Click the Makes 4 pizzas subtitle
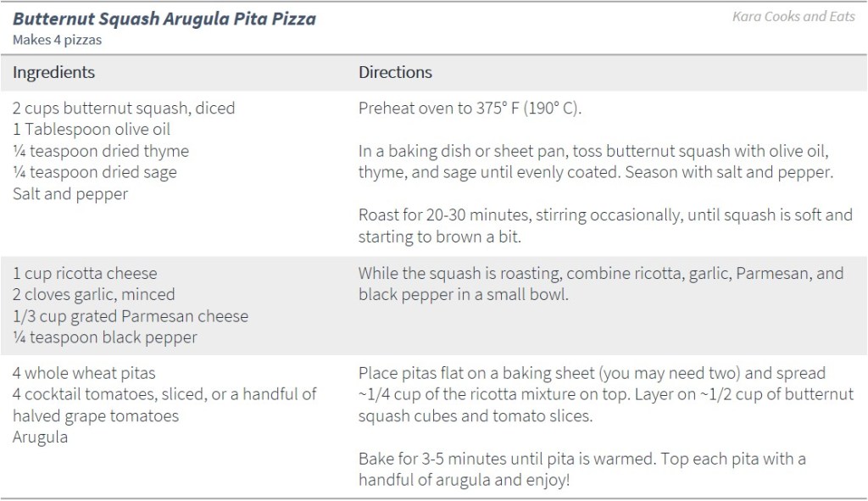The height and width of the screenshot is (501, 868). click(x=58, y=39)
